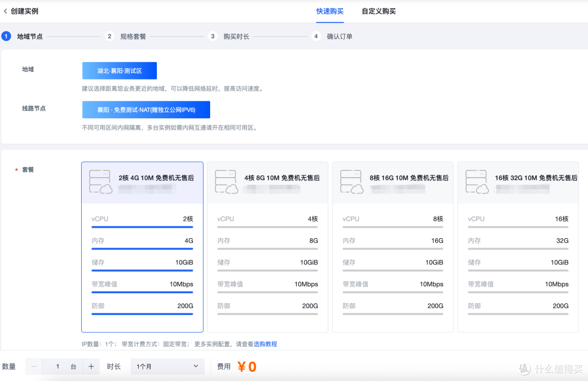
Task: Click step 4 确认订单
Action: 332,37
